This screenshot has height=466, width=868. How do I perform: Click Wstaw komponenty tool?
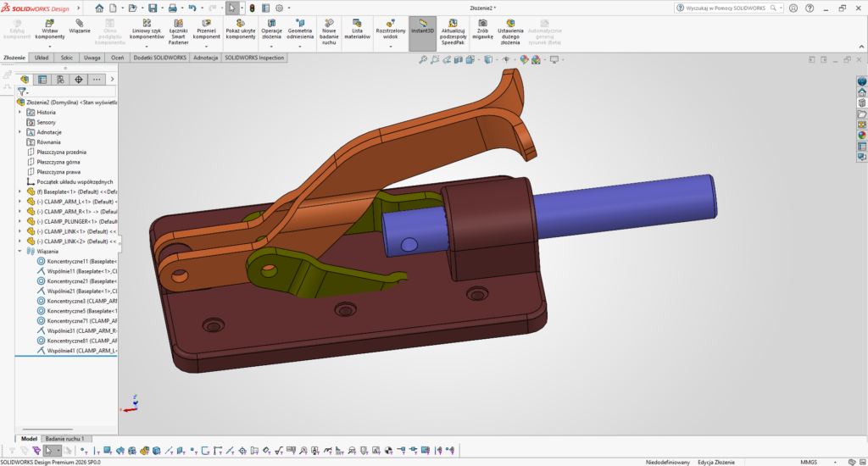pyautogui.click(x=50, y=30)
